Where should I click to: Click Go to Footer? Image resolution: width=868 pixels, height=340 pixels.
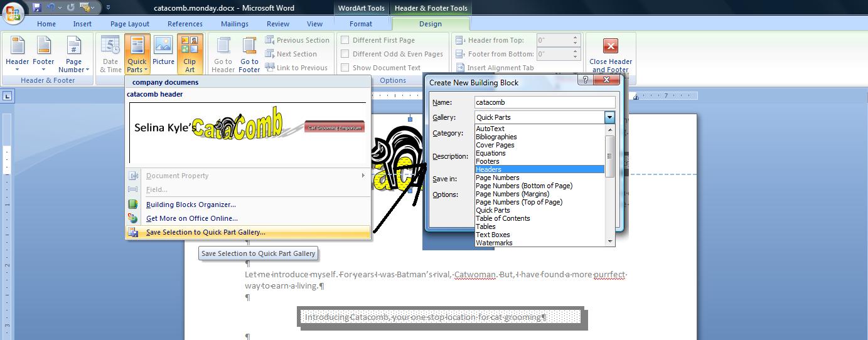[249, 55]
